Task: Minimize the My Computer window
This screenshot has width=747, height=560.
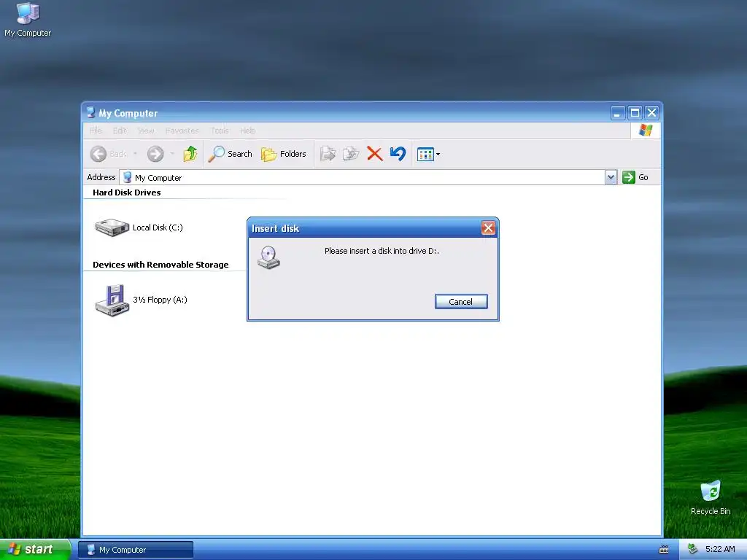Action: (618, 113)
